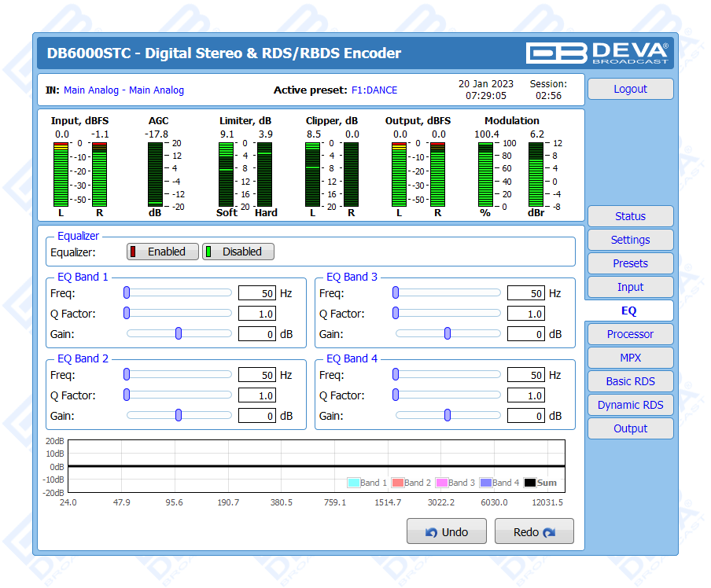Click the purple Band 4 legend swatch
This screenshot has width=711, height=588.
[485, 483]
